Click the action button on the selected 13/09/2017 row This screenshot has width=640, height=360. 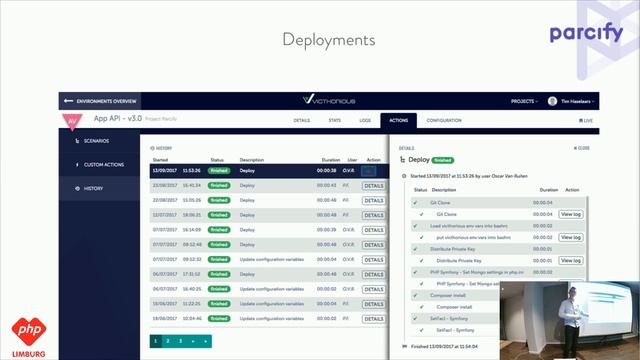(x=369, y=171)
